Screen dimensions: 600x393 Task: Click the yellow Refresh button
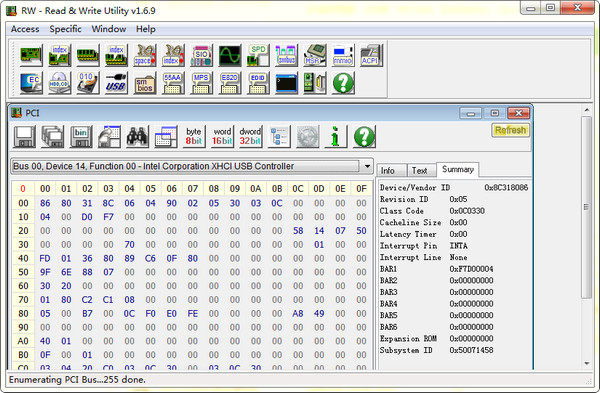(x=510, y=130)
